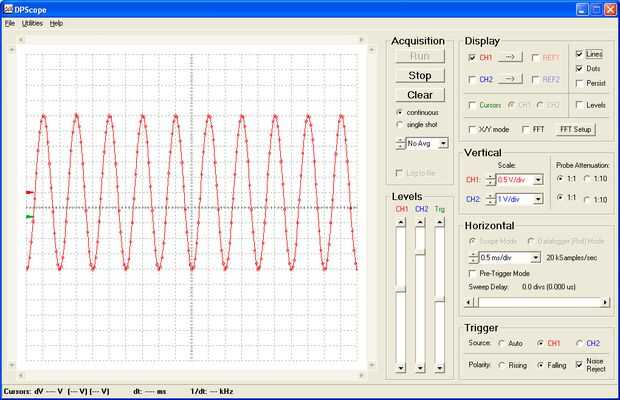The image size is (620, 400).
Task: Click CH2 level slider down arrow
Action: click(x=420, y=368)
